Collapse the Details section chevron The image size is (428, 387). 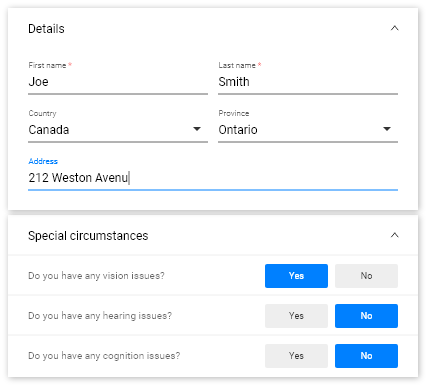tap(394, 28)
